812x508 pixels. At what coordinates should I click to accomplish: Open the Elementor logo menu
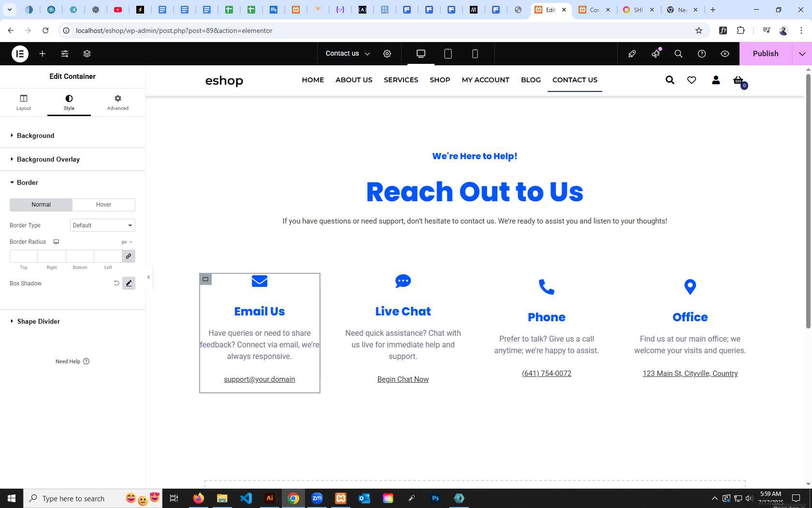click(x=20, y=54)
